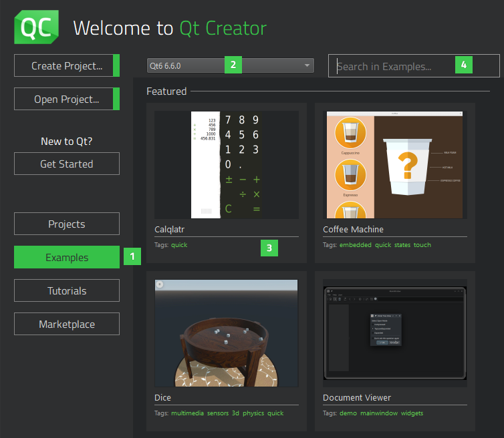Open the Marketplace tab
The width and height of the screenshot is (504, 438).
pyautogui.click(x=66, y=324)
